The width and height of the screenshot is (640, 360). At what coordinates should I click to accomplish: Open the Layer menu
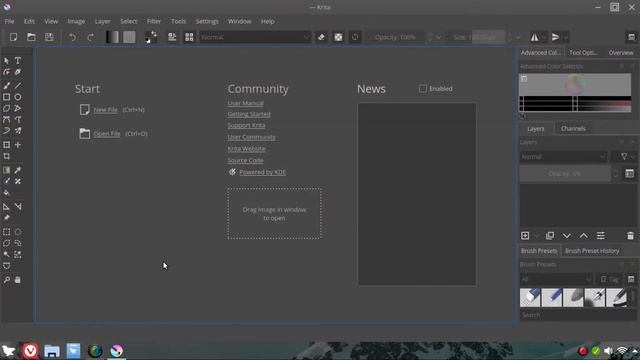coord(102,21)
